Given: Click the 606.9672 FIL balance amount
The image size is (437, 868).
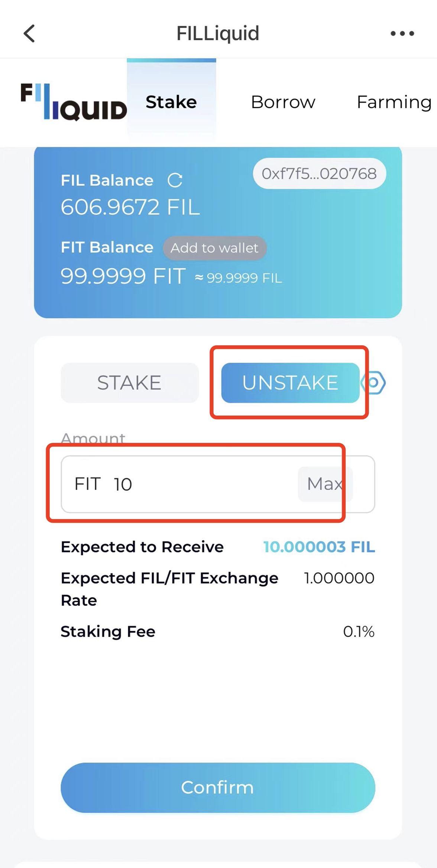Looking at the screenshot, I should (130, 207).
